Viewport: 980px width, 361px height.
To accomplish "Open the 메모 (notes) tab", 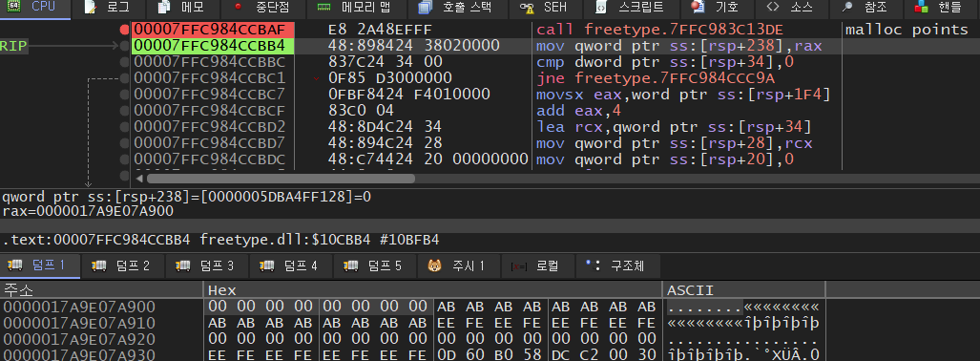I will [182, 8].
